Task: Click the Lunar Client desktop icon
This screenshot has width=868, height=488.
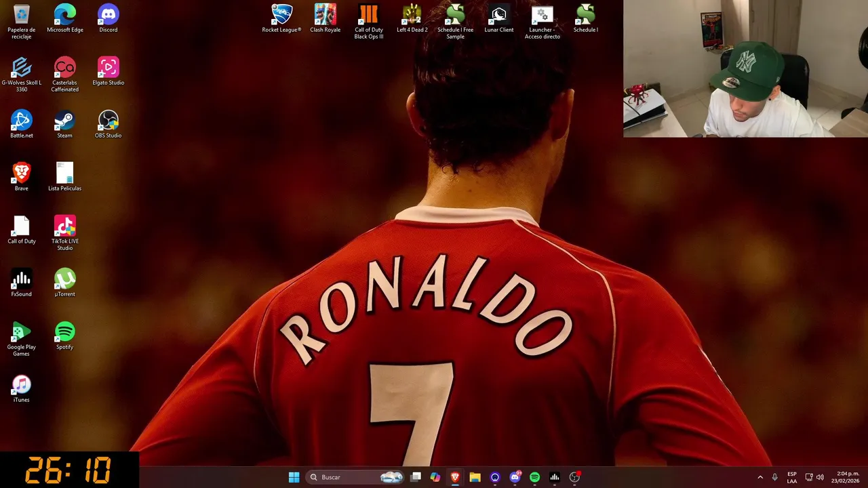Action: 498,18
